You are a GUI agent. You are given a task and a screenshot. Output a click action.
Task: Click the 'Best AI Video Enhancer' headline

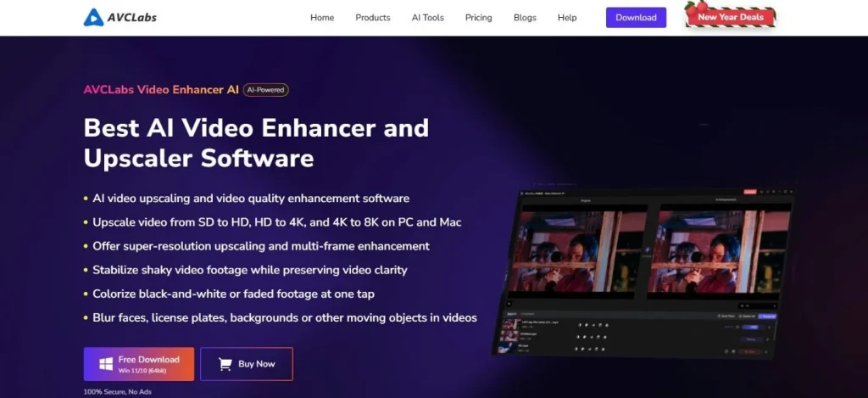256,143
